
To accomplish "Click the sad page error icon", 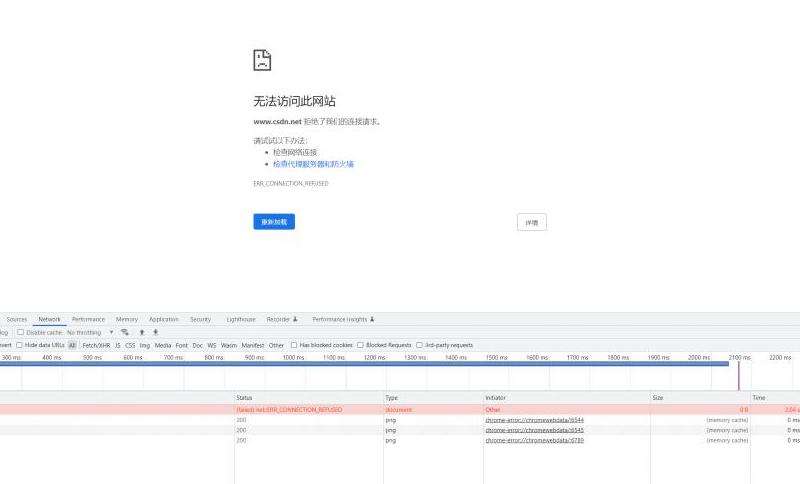I will coord(262,60).
